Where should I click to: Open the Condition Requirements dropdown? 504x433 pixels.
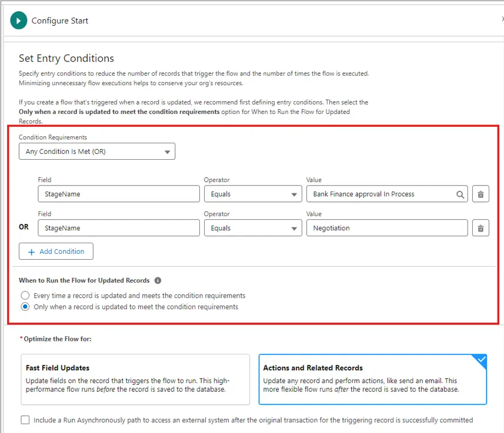pos(97,152)
